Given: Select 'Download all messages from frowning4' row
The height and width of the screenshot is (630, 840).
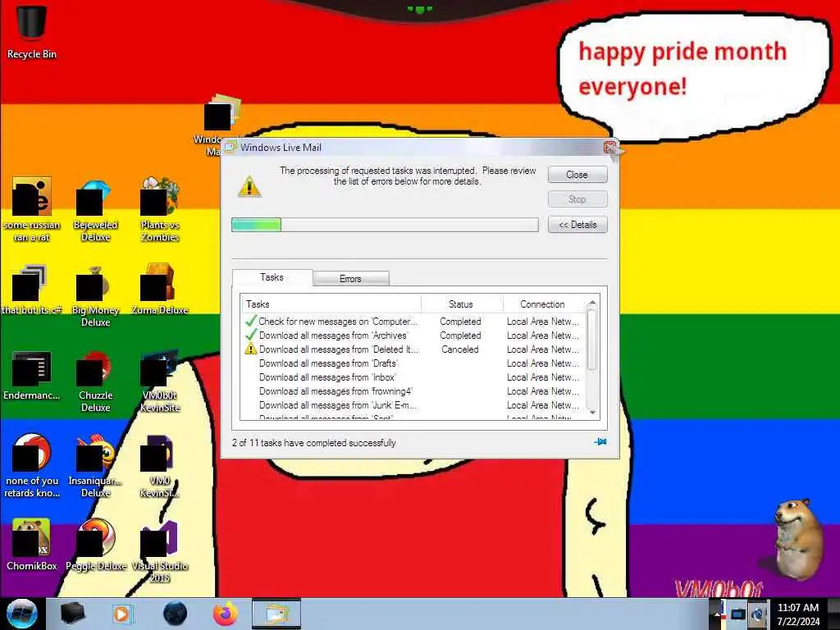Looking at the screenshot, I should click(x=413, y=391).
